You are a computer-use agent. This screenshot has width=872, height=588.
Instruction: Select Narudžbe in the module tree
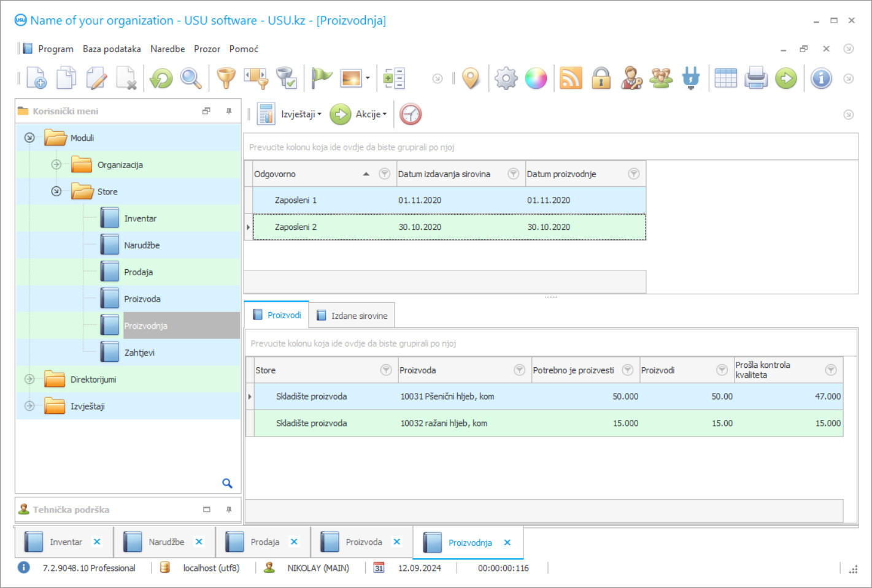tap(142, 245)
